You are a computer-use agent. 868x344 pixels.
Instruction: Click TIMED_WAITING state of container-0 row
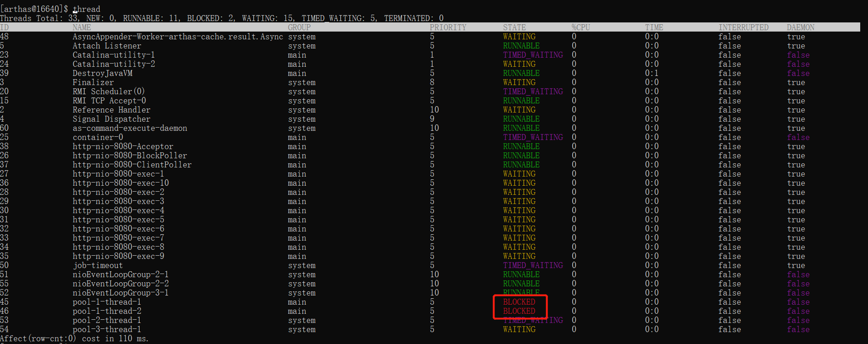point(533,137)
